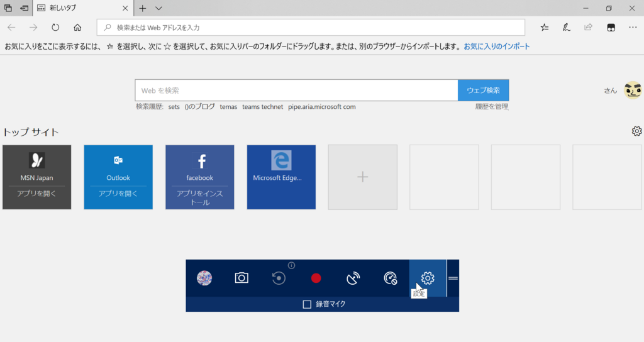Select search history item ()のブログ
The width and height of the screenshot is (644, 342).
pyautogui.click(x=199, y=107)
